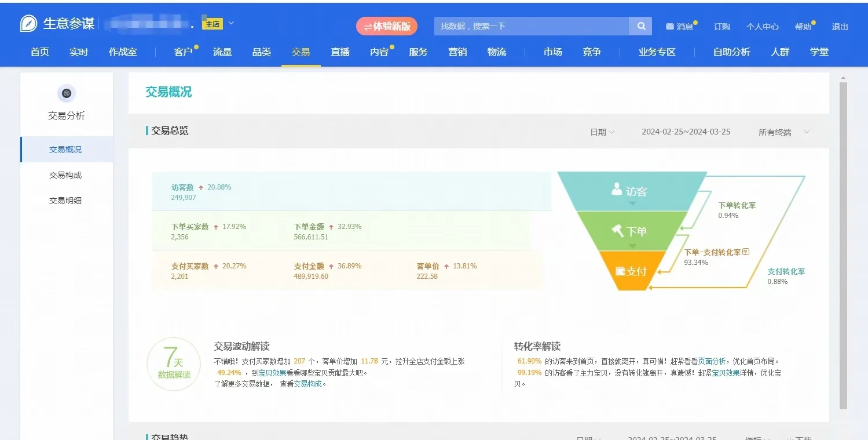Click the magnifier search icon
Viewport: 868px width, 440px height.
[x=640, y=26]
